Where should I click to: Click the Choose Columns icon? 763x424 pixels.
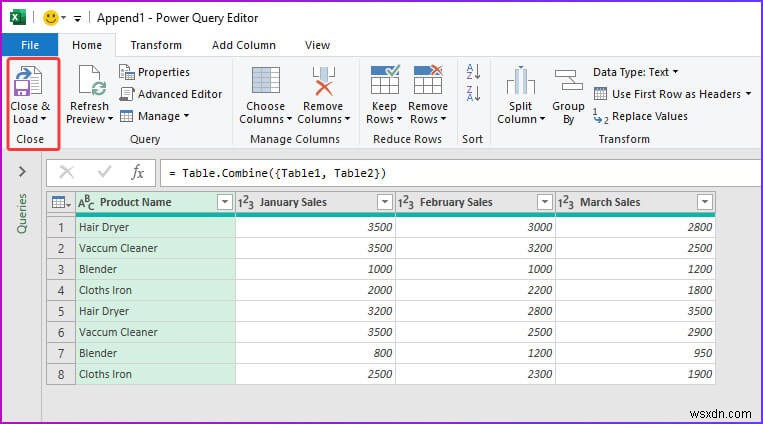pos(265,80)
